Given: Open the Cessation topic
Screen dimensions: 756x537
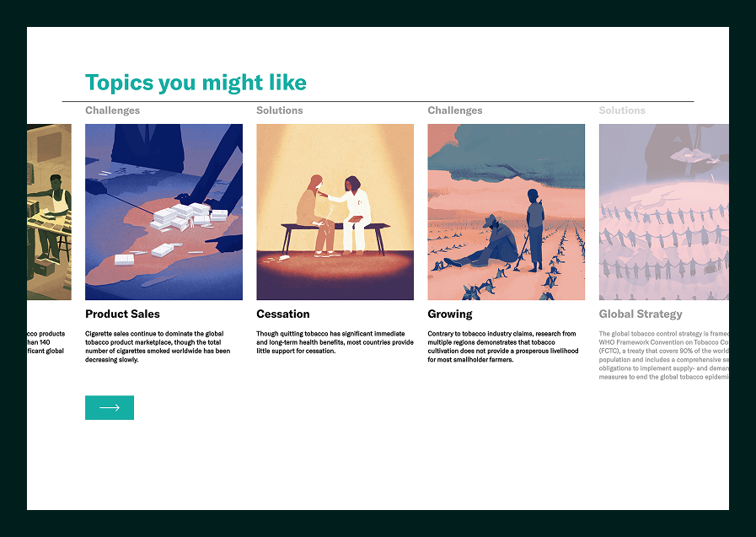Looking at the screenshot, I should [283, 314].
